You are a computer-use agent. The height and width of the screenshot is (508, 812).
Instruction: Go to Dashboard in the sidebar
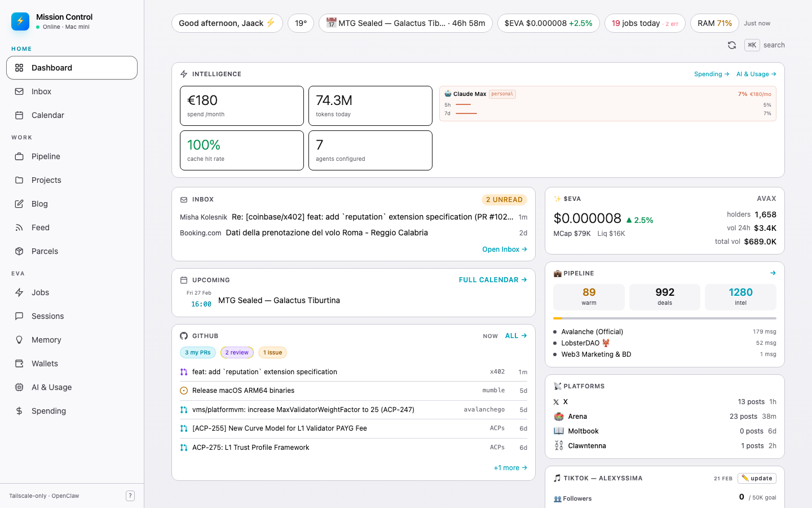pyautogui.click(x=72, y=68)
